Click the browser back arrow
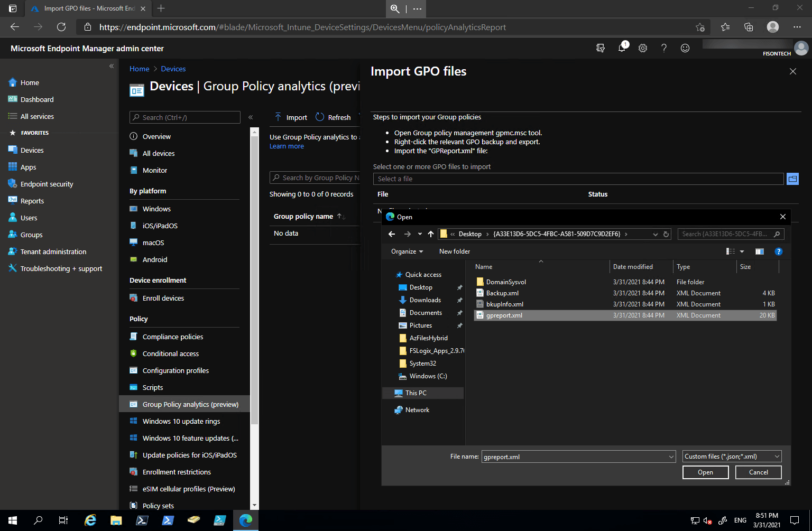Image resolution: width=812 pixels, height=531 pixels. (15, 27)
